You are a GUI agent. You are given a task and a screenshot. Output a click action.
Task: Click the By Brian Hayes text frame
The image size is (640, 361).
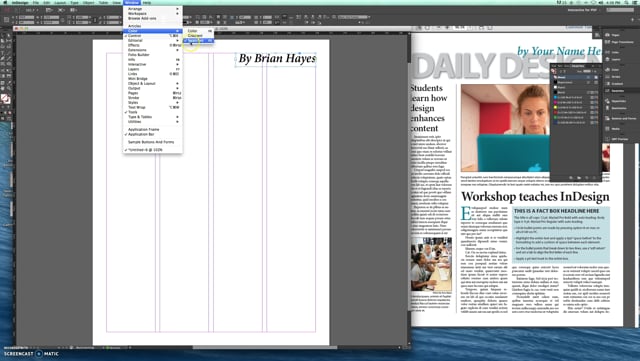[x=276, y=59]
